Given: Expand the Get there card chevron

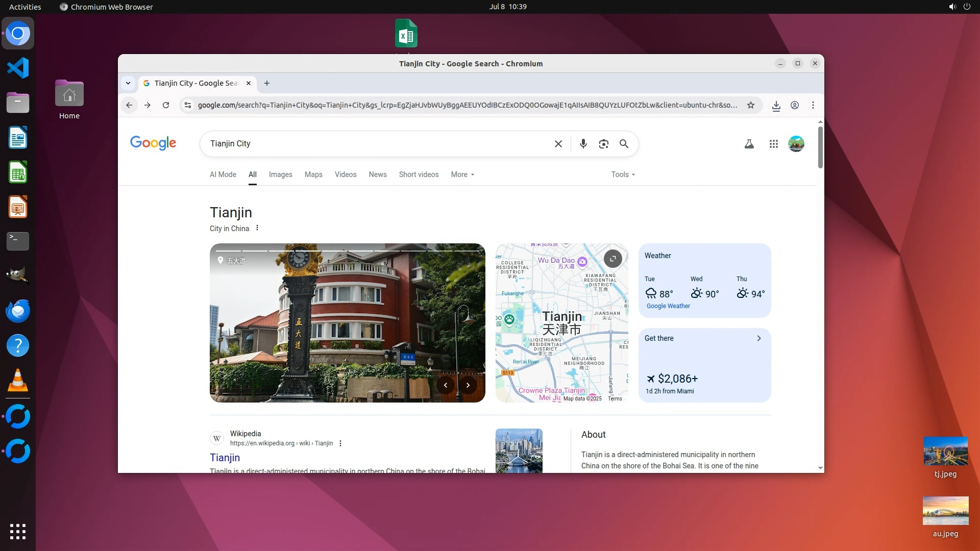Looking at the screenshot, I should pos(758,338).
